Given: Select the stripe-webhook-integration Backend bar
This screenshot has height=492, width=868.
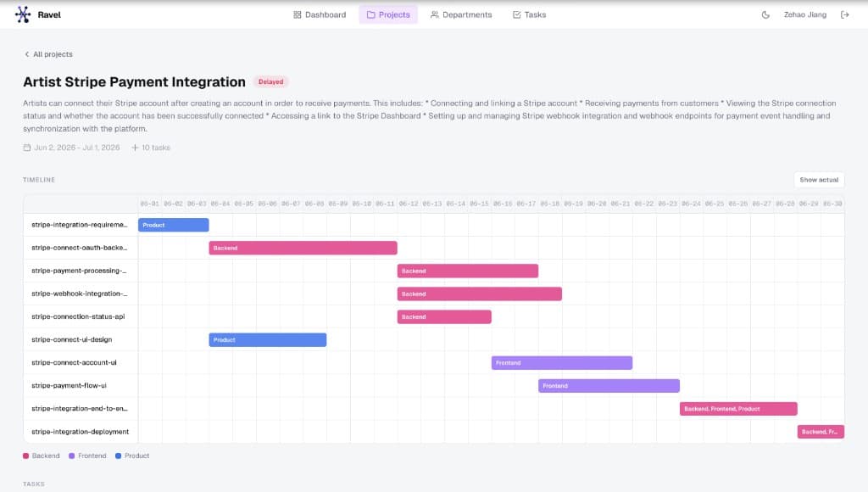Looking at the screenshot, I should click(480, 294).
